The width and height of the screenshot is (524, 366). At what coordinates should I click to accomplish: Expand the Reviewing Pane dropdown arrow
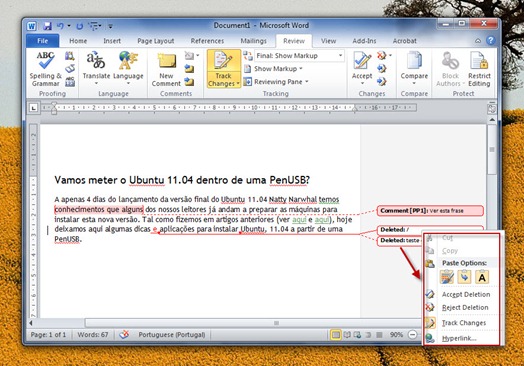(x=307, y=82)
